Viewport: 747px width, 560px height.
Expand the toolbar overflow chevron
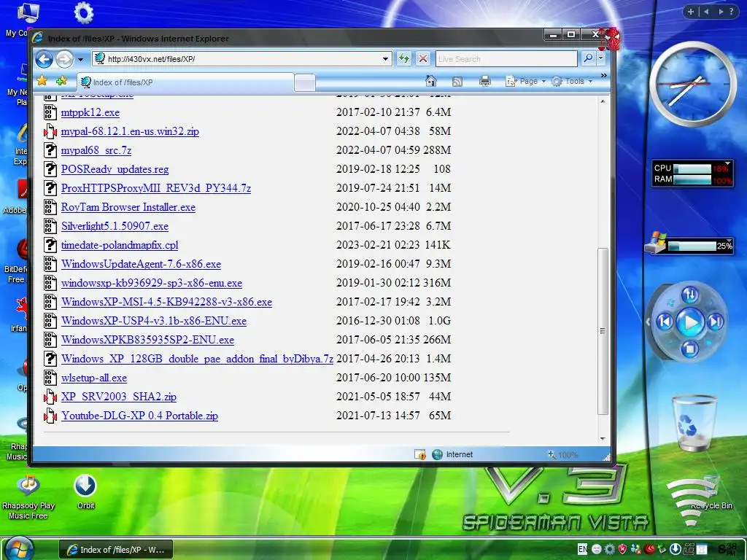pos(604,76)
